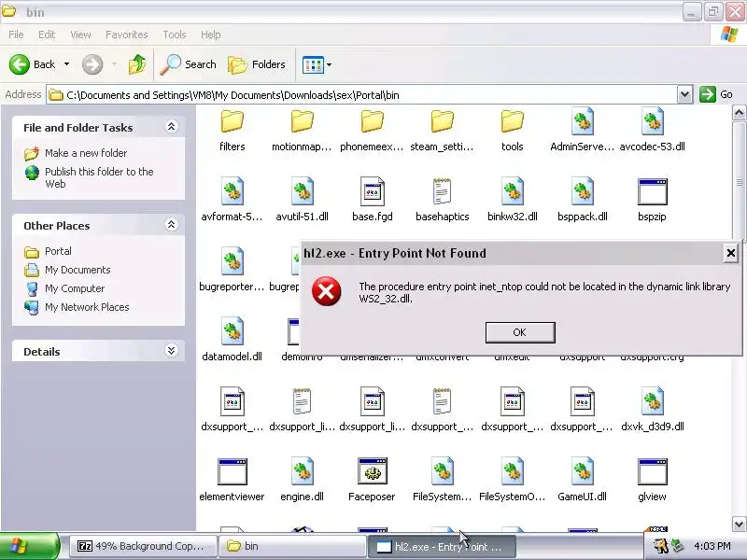Open My Documents from Other Places
Viewport: 747px width, 560px height.
(x=78, y=270)
